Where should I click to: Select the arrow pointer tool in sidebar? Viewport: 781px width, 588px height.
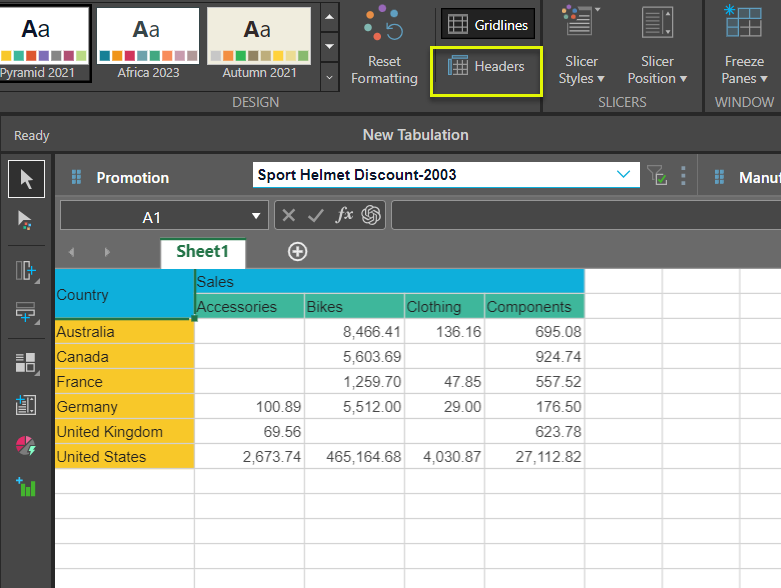tap(26, 179)
